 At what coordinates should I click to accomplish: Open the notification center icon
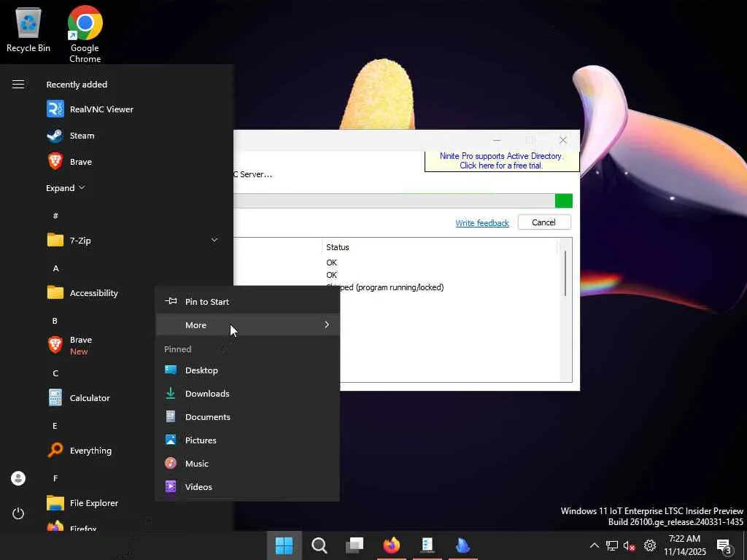click(724, 546)
